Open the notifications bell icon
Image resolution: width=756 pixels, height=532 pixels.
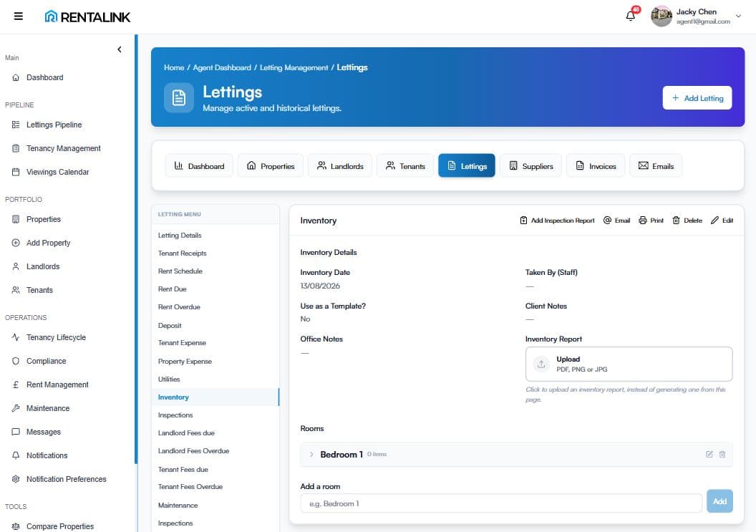click(630, 16)
